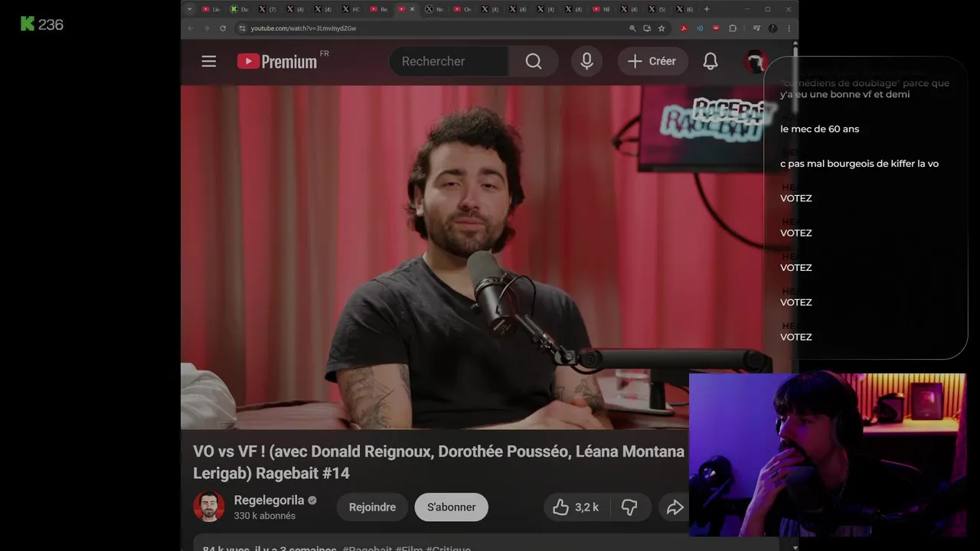980x551 pixels.
Task: Start voice search with microphone icon
Action: point(586,61)
